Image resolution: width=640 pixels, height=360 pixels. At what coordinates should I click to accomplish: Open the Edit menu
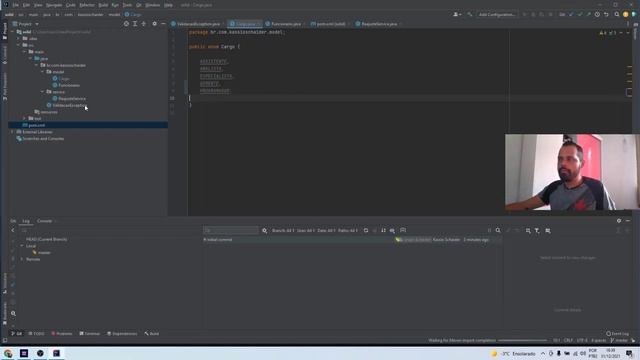(x=26, y=5)
